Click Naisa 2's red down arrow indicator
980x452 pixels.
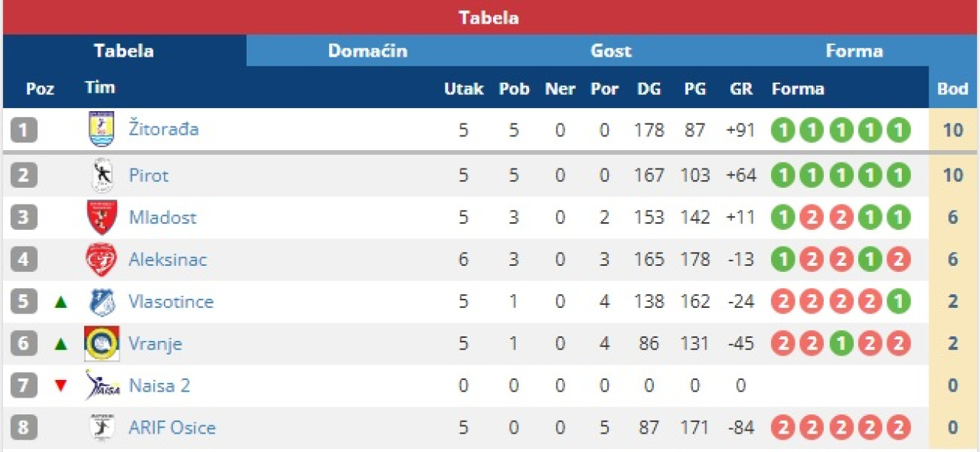(x=61, y=385)
